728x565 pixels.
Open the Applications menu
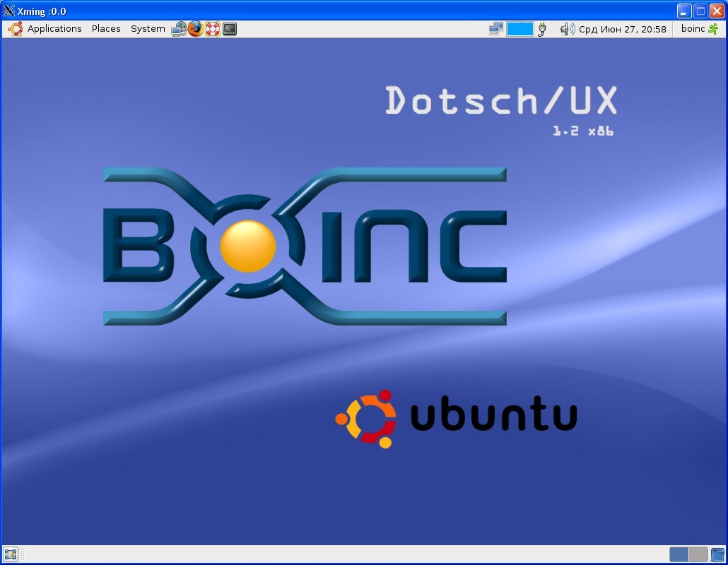(x=54, y=28)
